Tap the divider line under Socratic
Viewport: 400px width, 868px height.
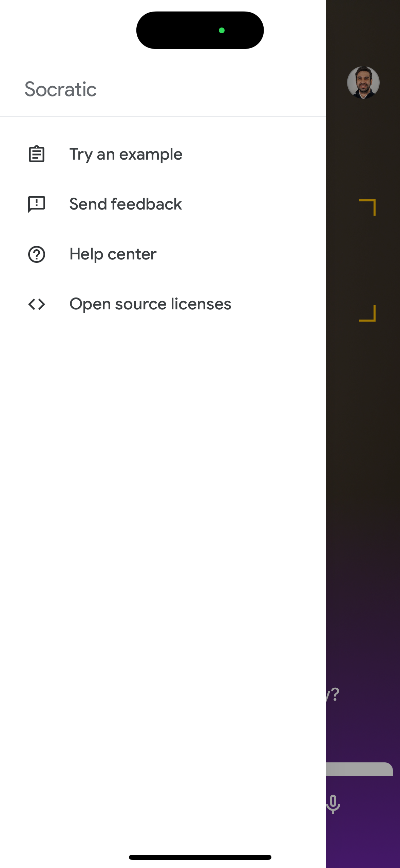click(x=163, y=116)
